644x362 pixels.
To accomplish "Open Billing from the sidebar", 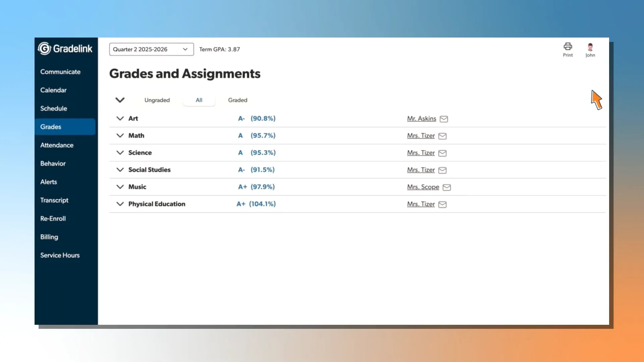I will (49, 237).
